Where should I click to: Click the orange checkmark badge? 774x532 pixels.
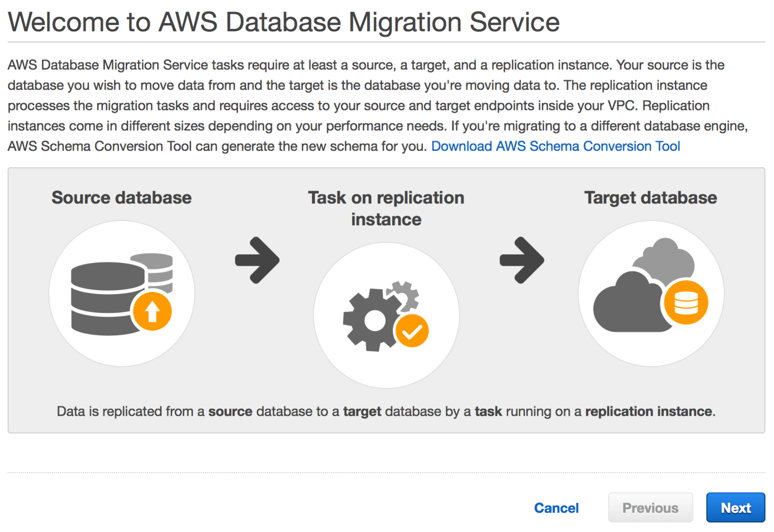[412, 331]
